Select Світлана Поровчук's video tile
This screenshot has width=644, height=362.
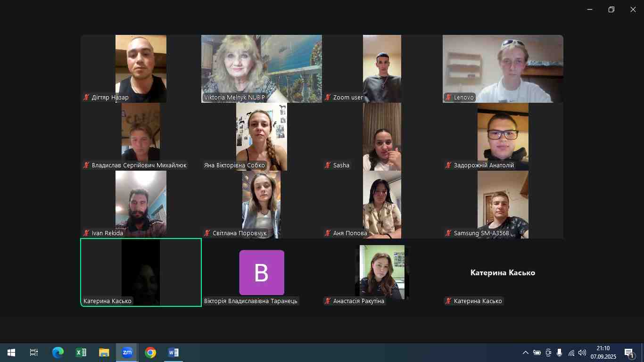(x=262, y=205)
